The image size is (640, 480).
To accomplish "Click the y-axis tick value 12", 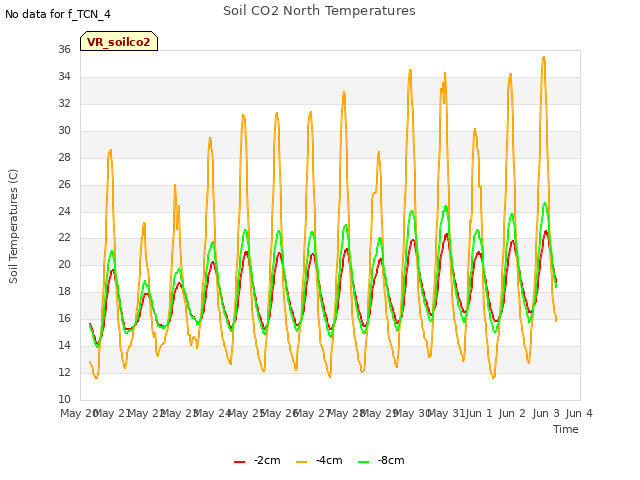I will 64,372.
